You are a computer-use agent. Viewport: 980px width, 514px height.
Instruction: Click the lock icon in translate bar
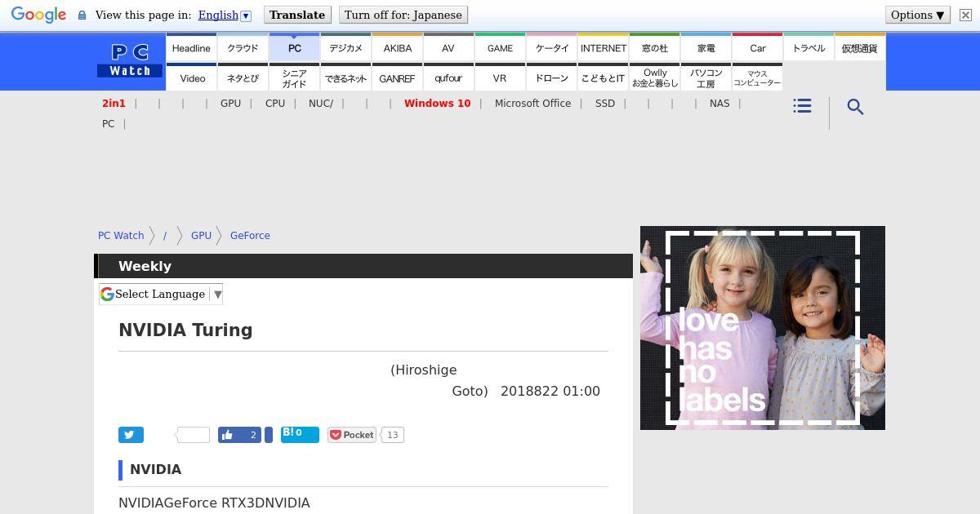pos(82,16)
